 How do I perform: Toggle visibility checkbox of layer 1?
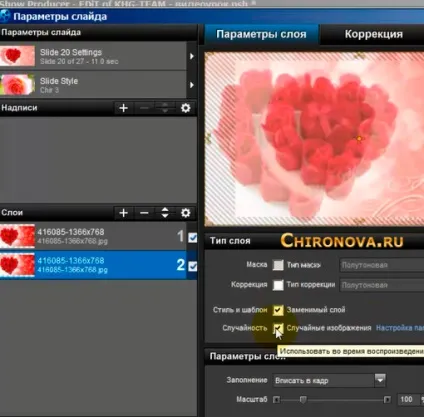pos(192,238)
